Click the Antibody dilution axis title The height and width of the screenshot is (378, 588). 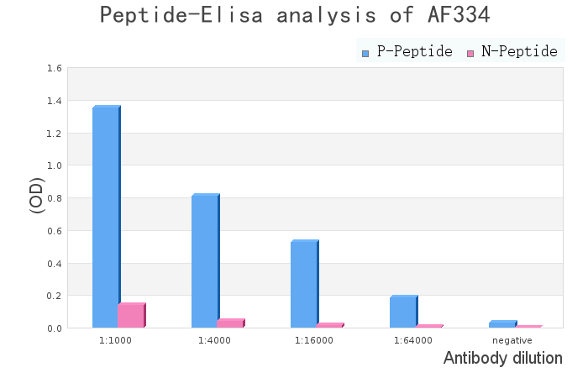(x=502, y=359)
